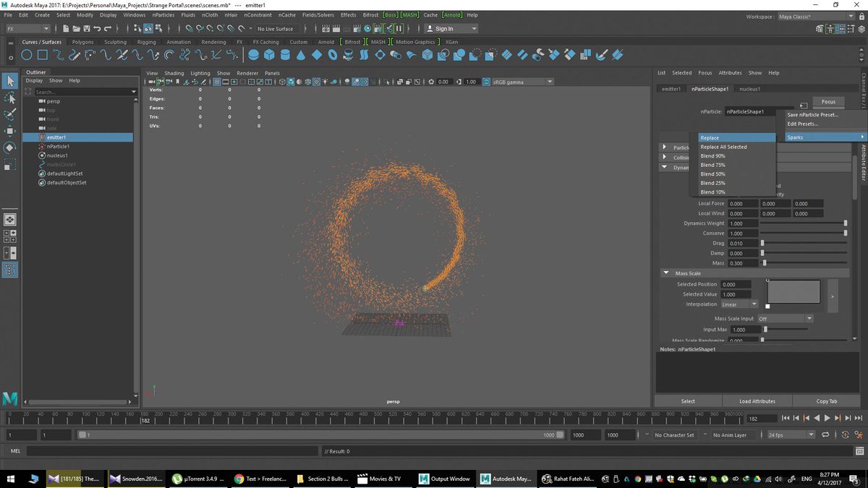Image resolution: width=868 pixels, height=488 pixels.
Task: Switch to wireframe display in the viewport toolbar
Action: [281, 82]
